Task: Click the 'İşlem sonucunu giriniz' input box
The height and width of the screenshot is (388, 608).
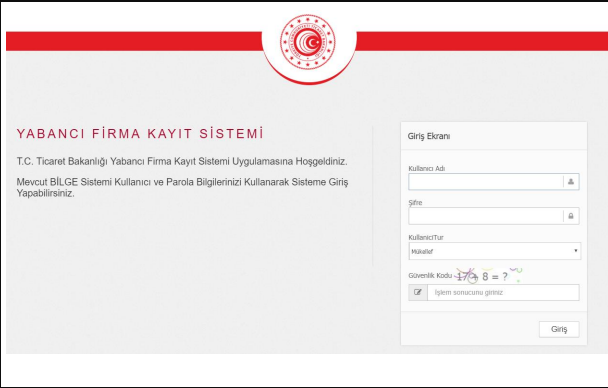Action: pyautogui.click(x=503, y=292)
